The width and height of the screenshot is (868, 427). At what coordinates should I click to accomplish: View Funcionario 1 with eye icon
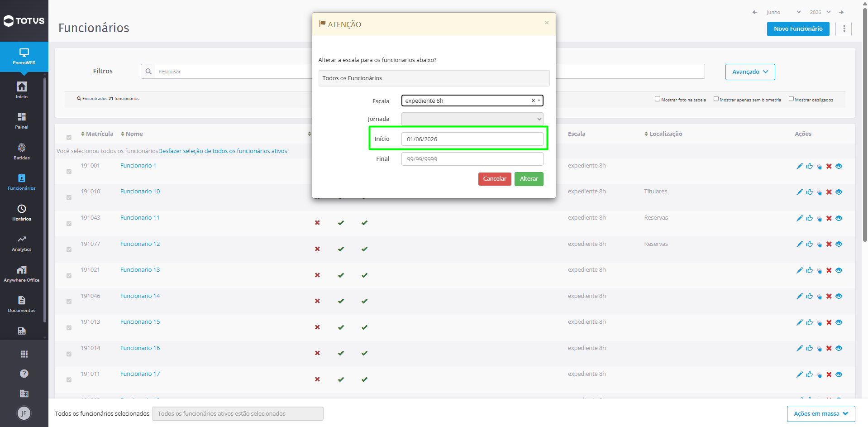[x=839, y=166]
